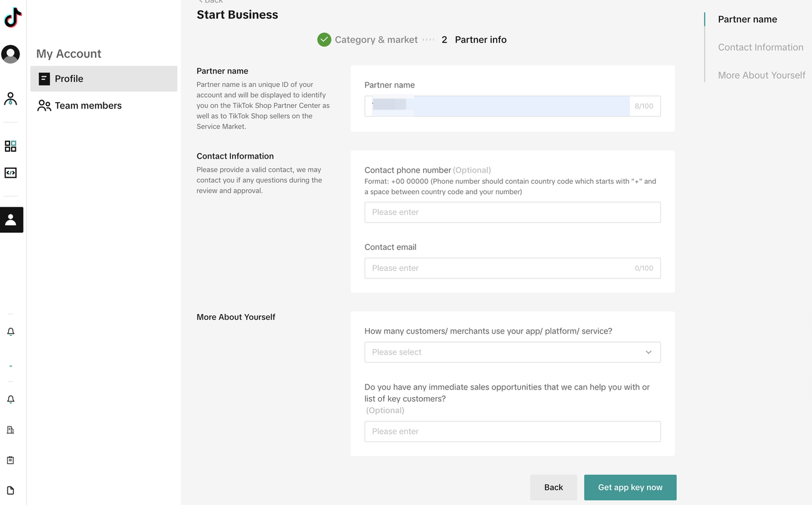The width and height of the screenshot is (812, 505).
Task: Click the More About Yourself section heading
Action: (236, 317)
